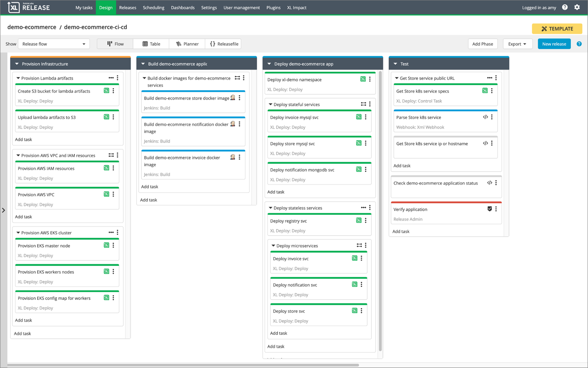Click parallel group icon on Deploy stateful services

point(363,104)
